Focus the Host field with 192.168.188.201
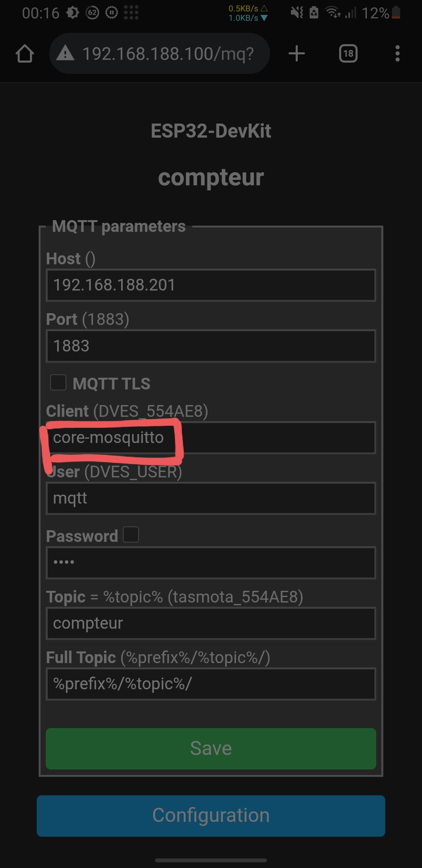The width and height of the screenshot is (422, 868). point(211,285)
